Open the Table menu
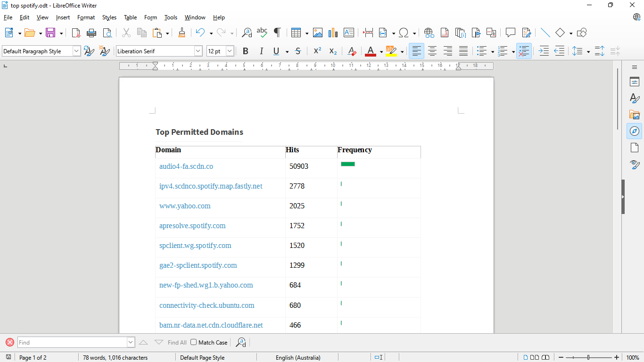644x362 pixels. [131, 17]
